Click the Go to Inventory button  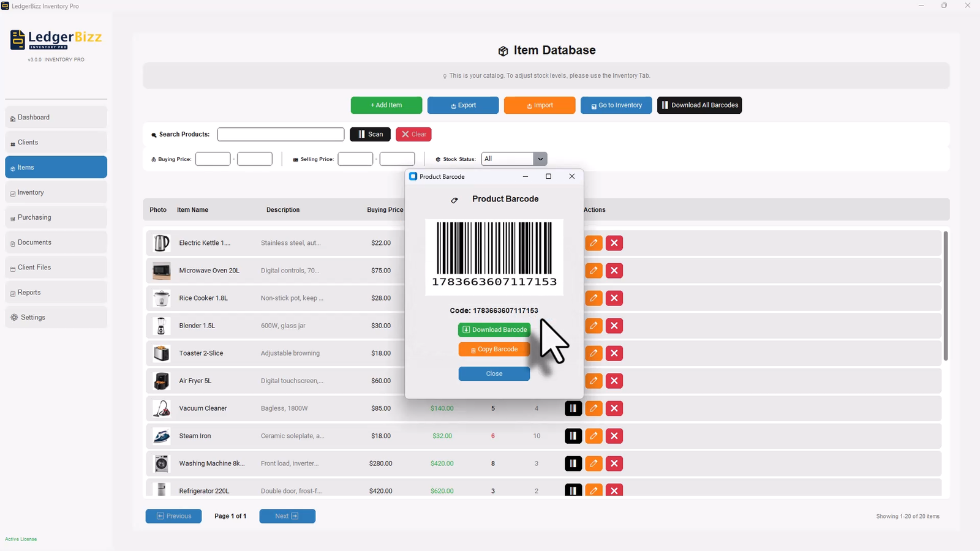pyautogui.click(x=616, y=105)
